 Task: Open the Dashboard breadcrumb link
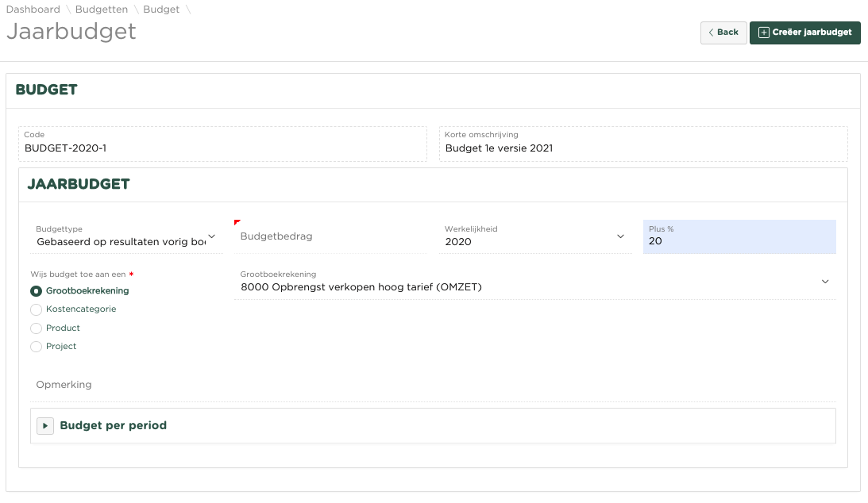click(x=33, y=10)
